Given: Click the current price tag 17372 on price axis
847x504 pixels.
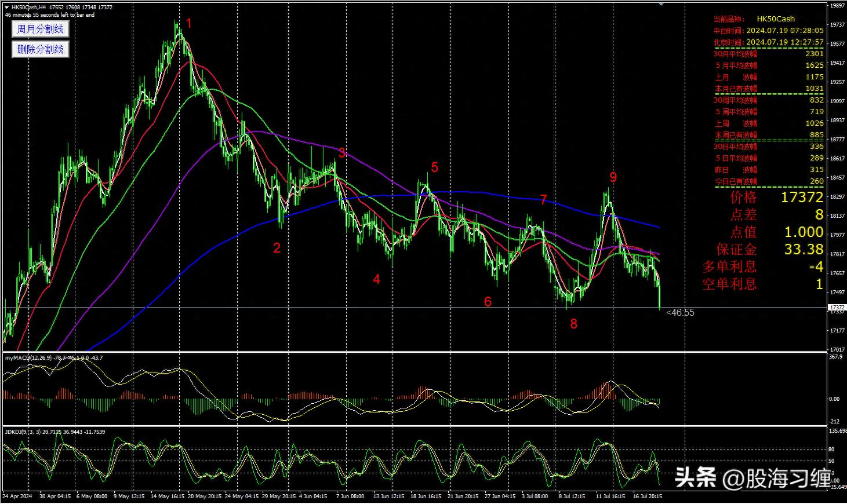Looking at the screenshot, I should 837,307.
